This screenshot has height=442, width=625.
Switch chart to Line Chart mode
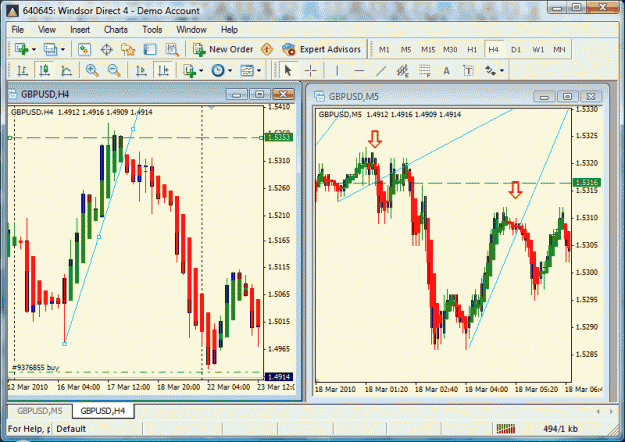point(66,71)
